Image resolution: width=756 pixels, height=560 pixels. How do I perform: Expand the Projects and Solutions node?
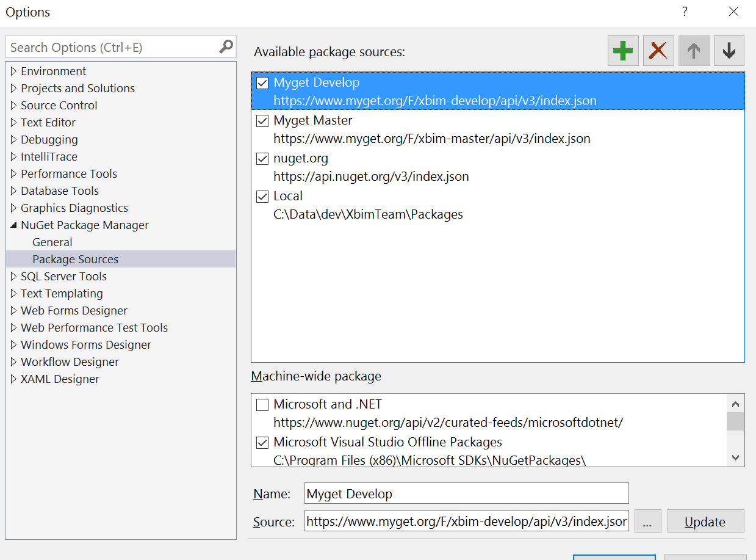coord(13,89)
